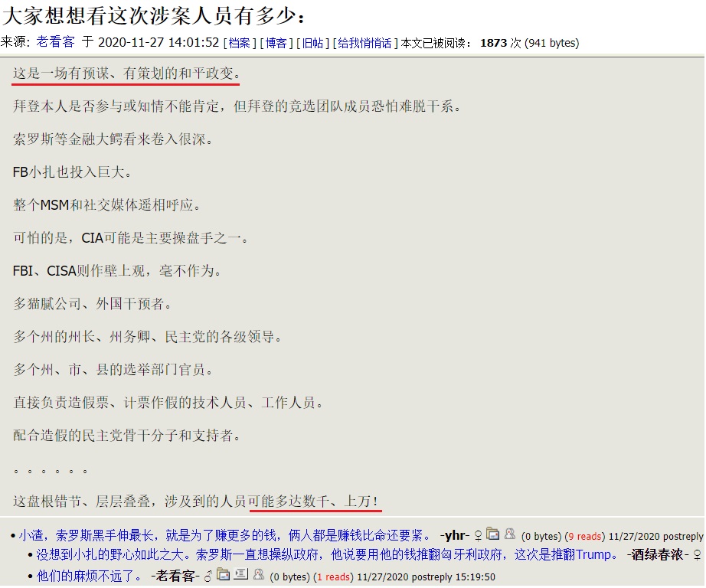Open author link 老看客 in header
706x588 pixels.
point(55,42)
